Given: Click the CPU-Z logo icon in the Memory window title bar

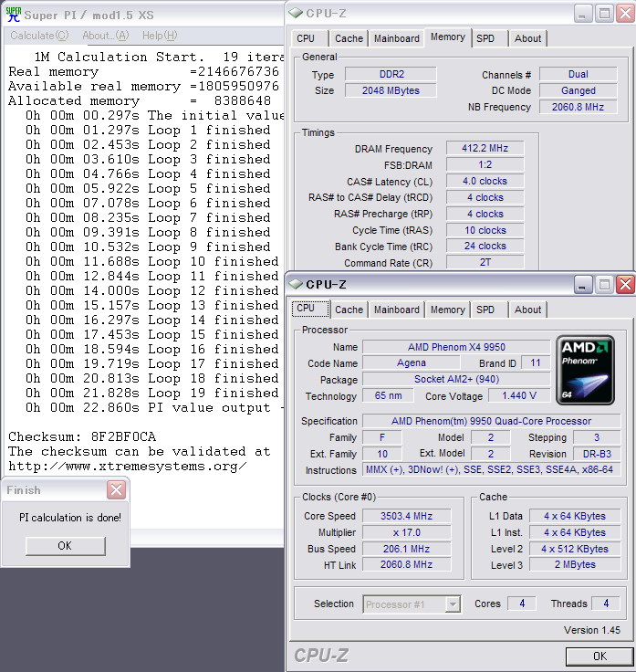Looking at the screenshot, I should (296, 14).
